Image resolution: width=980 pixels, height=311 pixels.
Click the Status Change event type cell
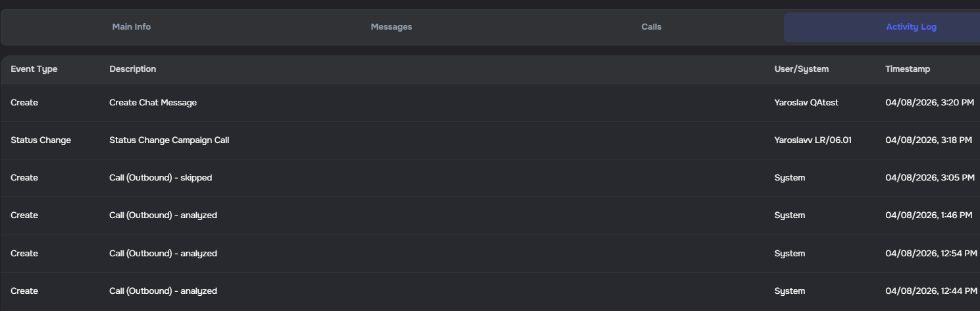tap(41, 140)
